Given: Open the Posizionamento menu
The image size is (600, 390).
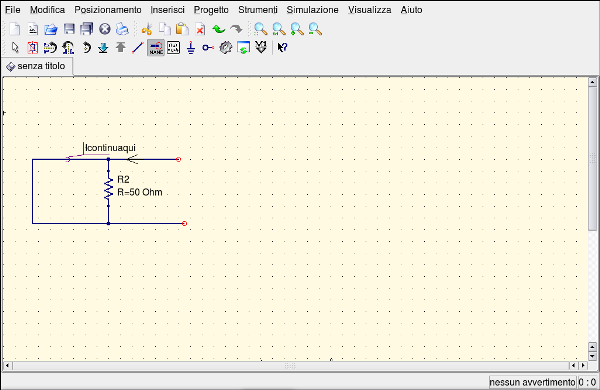Looking at the screenshot, I should (108, 10).
